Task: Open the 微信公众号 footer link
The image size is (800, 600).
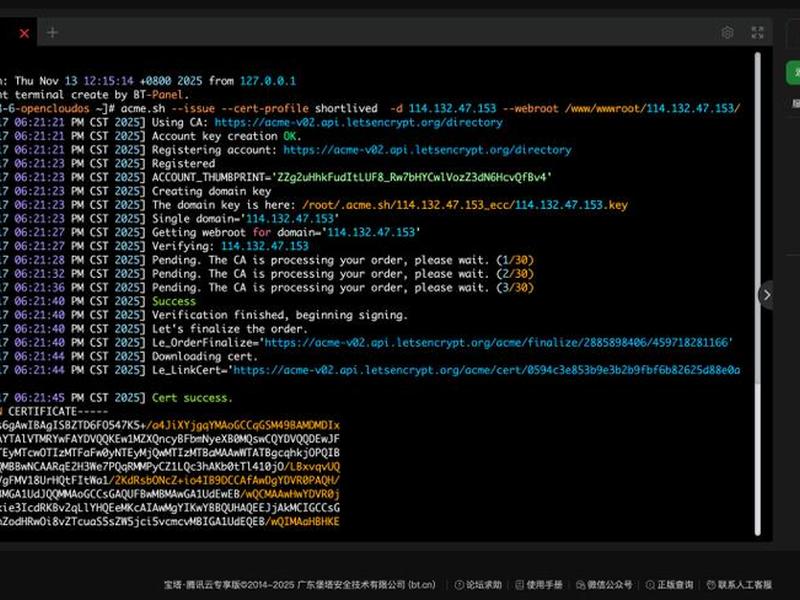Action: point(604,585)
